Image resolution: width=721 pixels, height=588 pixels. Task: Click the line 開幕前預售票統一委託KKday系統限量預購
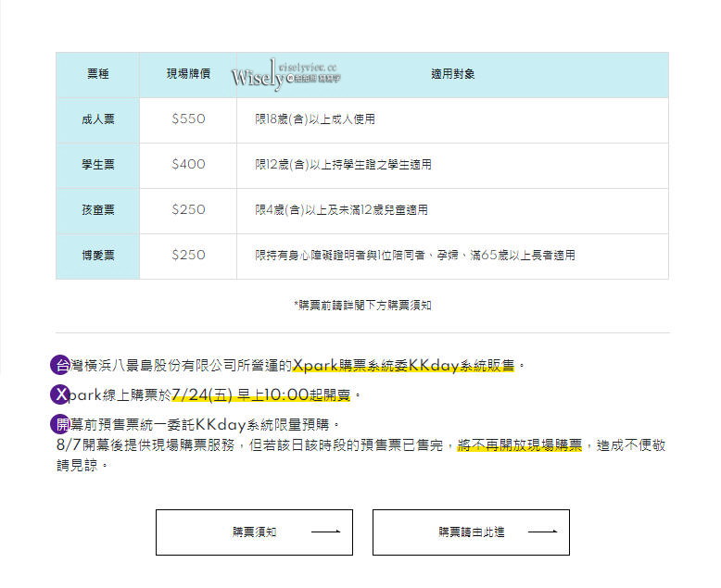click(x=195, y=424)
